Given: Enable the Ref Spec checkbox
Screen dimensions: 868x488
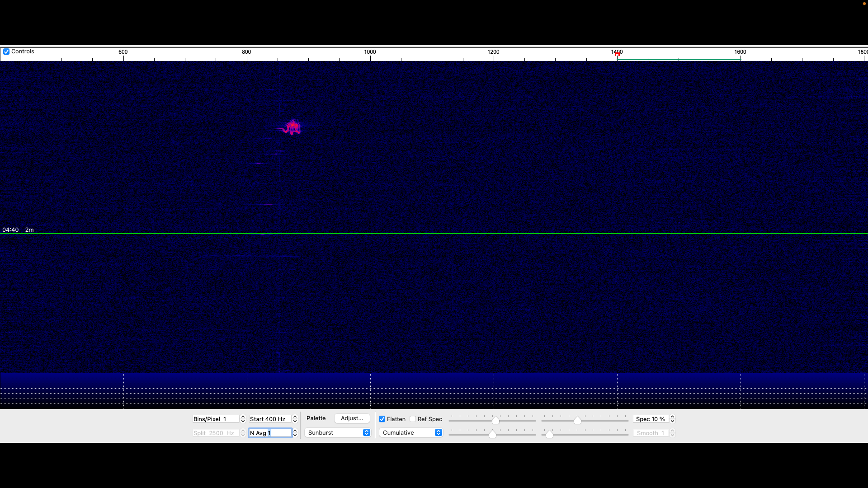Looking at the screenshot, I should pyautogui.click(x=413, y=419).
